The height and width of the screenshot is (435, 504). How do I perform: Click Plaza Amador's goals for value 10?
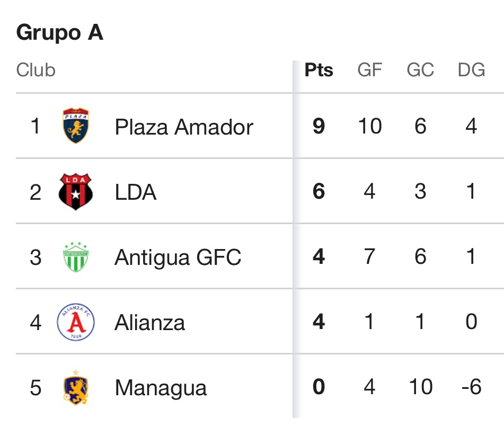[369, 127]
